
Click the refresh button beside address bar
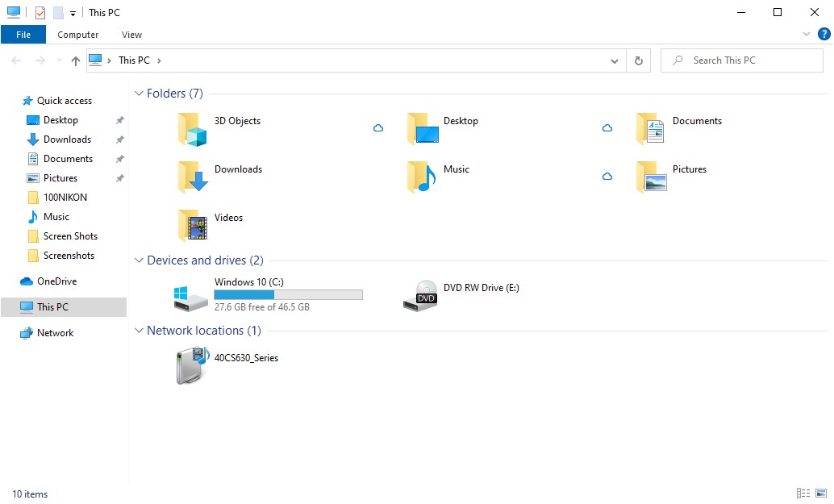pyautogui.click(x=638, y=60)
